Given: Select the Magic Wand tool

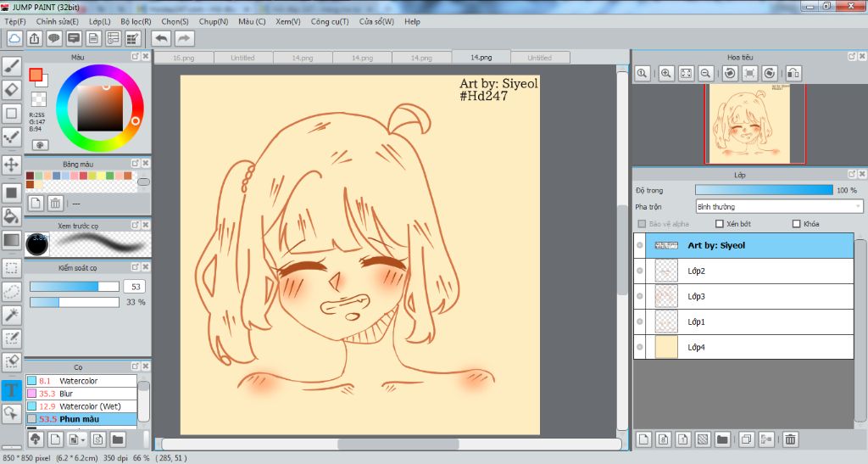Looking at the screenshot, I should click(x=12, y=315).
